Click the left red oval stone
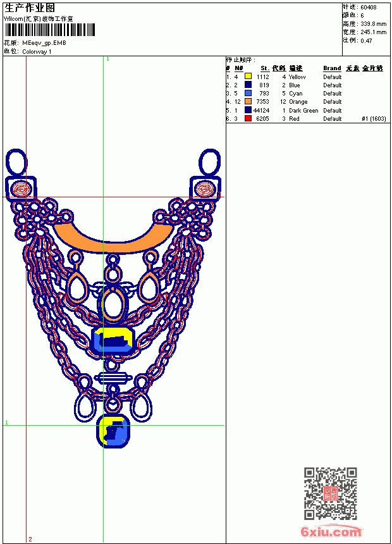Image resolution: width=392 pixels, height=544 pixels. click(x=21, y=189)
